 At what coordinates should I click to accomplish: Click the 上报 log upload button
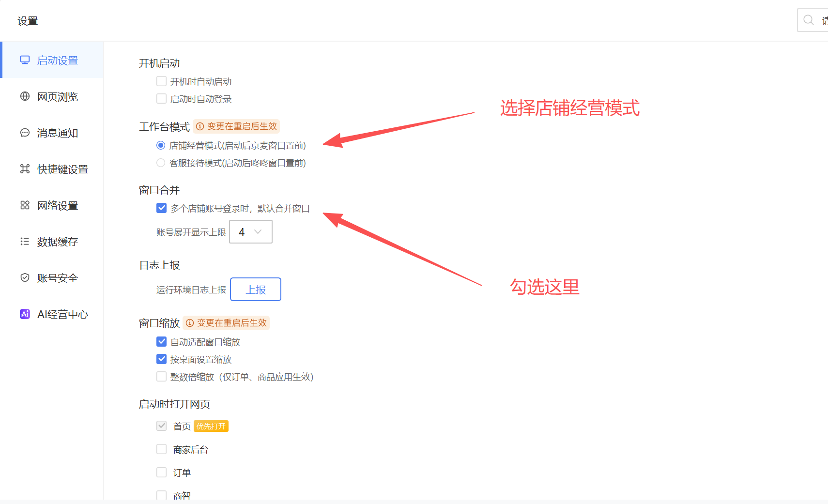tap(256, 290)
